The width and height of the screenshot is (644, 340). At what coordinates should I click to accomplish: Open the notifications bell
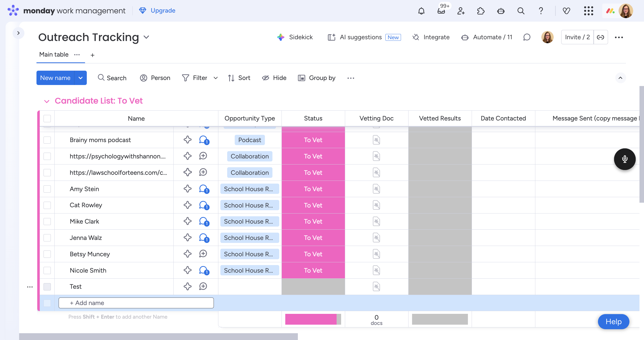[x=421, y=11]
